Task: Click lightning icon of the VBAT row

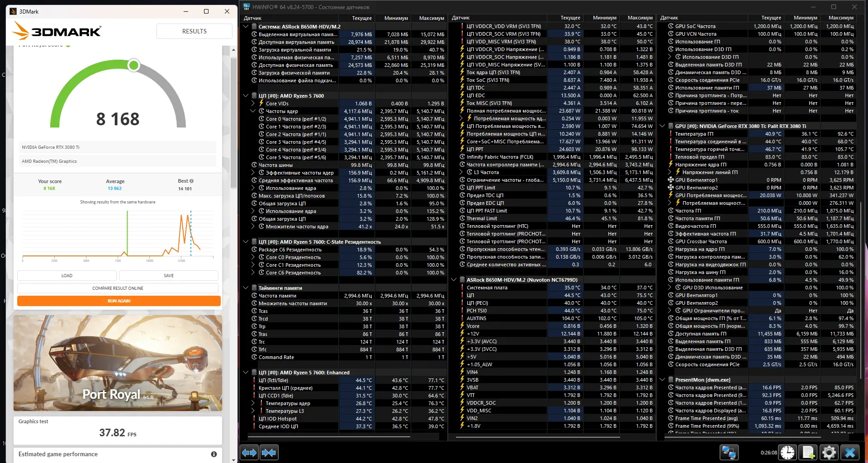Action: (x=462, y=387)
